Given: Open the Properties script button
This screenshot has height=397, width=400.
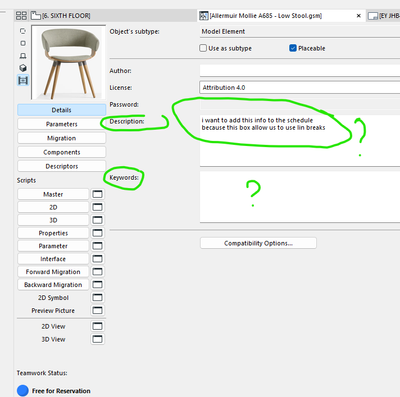Looking at the screenshot, I should pyautogui.click(x=53, y=233).
